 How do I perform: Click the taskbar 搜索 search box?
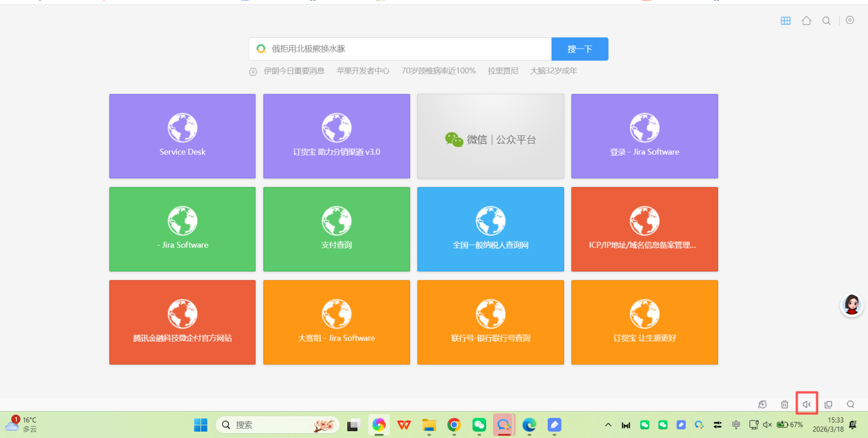click(x=277, y=425)
